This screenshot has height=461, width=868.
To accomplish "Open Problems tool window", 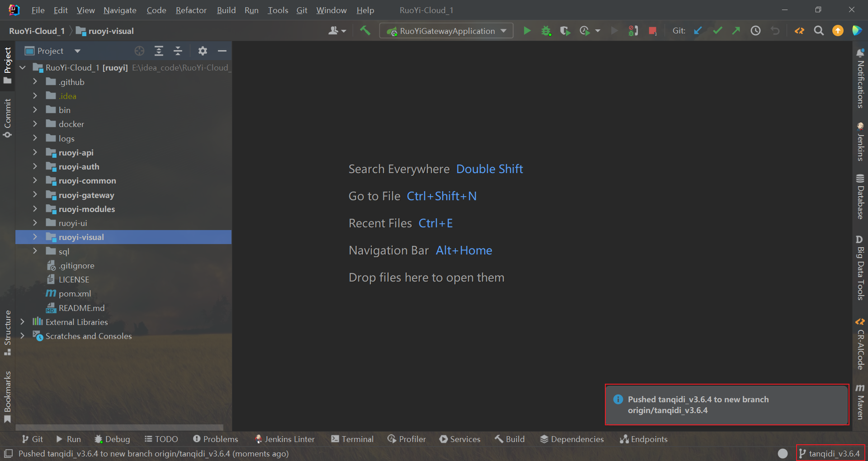I will pyautogui.click(x=215, y=439).
